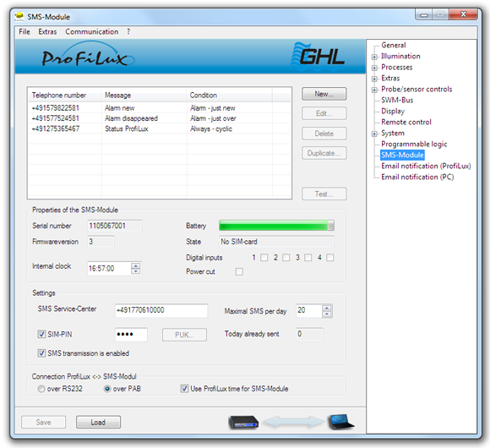Open Email notification (ProfiLux) page
490x448 pixels.
[426, 166]
